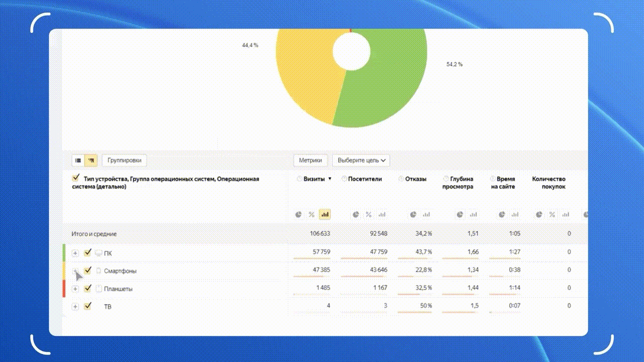Expand the ТВ row

point(75,307)
